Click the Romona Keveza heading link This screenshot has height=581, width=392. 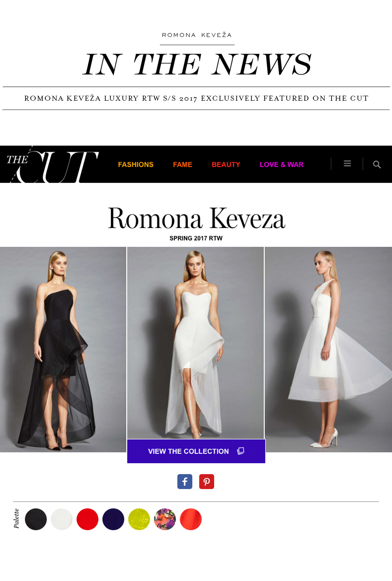click(x=196, y=218)
